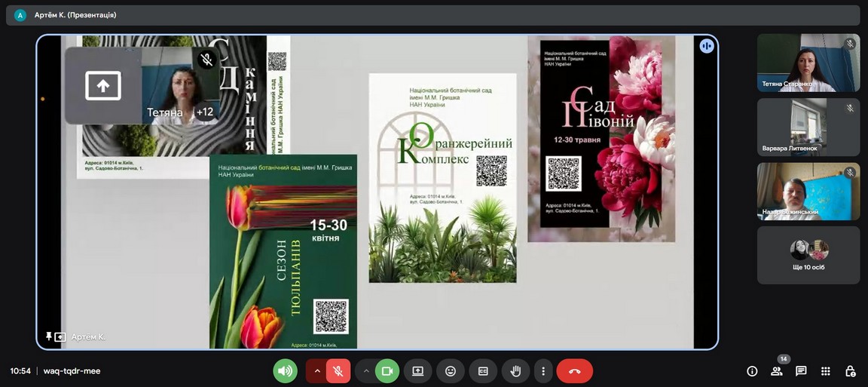This screenshot has height=387, width=868.
Task: Toggle closed captions button
Action: click(483, 371)
